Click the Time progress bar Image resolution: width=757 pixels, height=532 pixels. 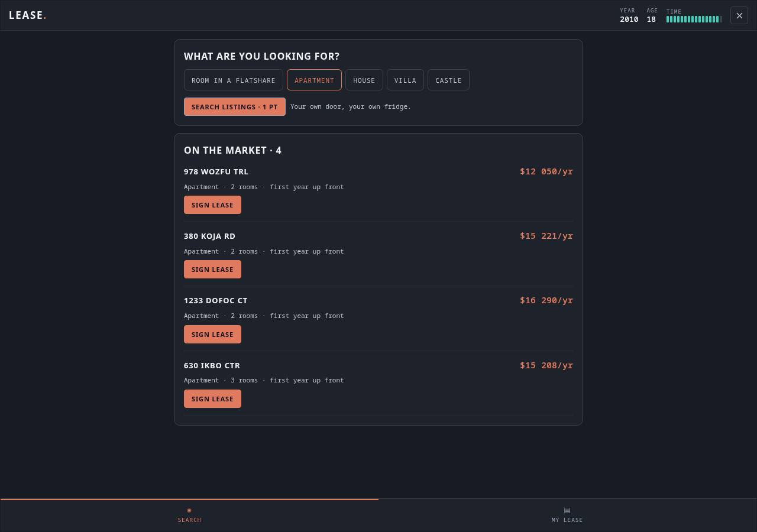[694, 20]
